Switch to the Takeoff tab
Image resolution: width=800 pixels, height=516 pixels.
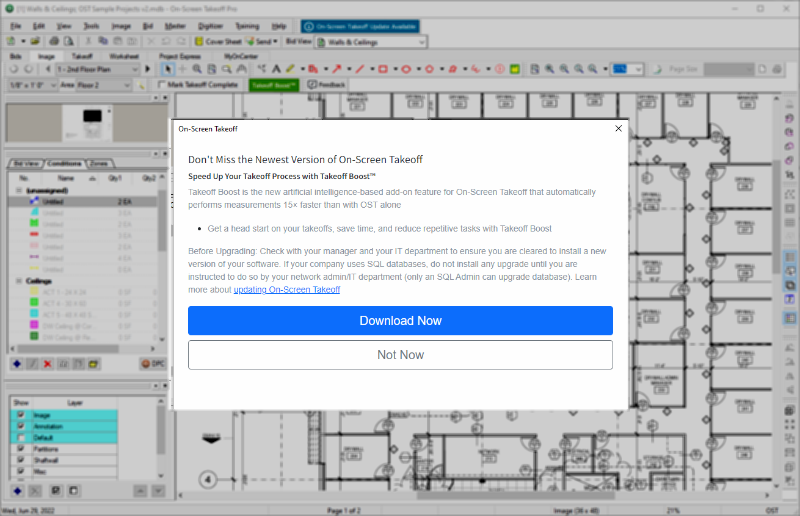point(82,56)
